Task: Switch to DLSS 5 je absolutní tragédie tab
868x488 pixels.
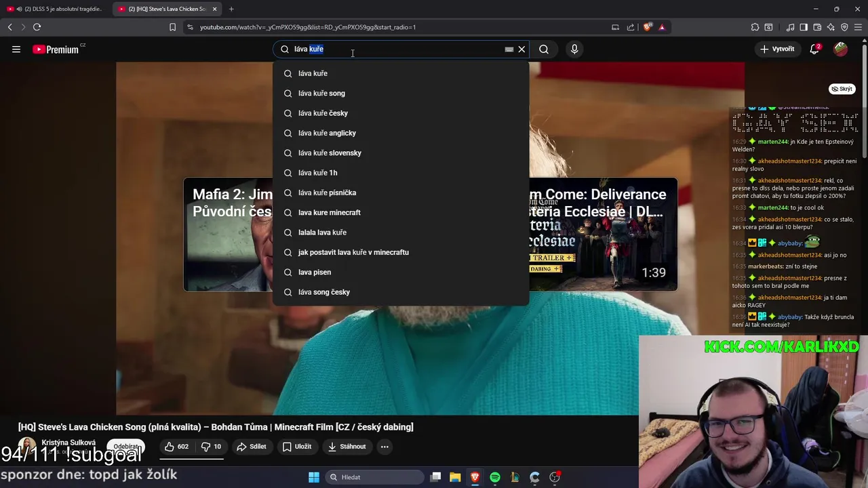Action: [54, 9]
